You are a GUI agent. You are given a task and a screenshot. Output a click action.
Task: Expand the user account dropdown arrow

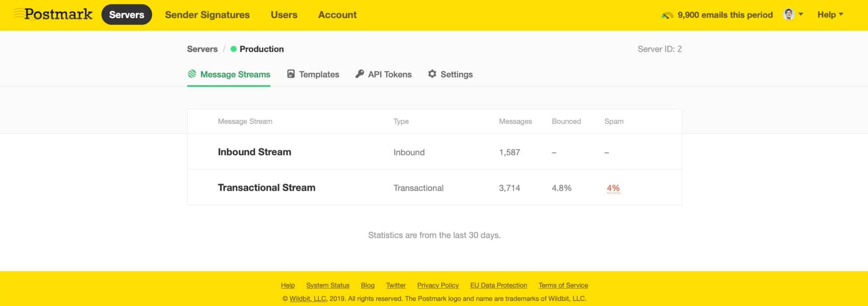tap(801, 14)
